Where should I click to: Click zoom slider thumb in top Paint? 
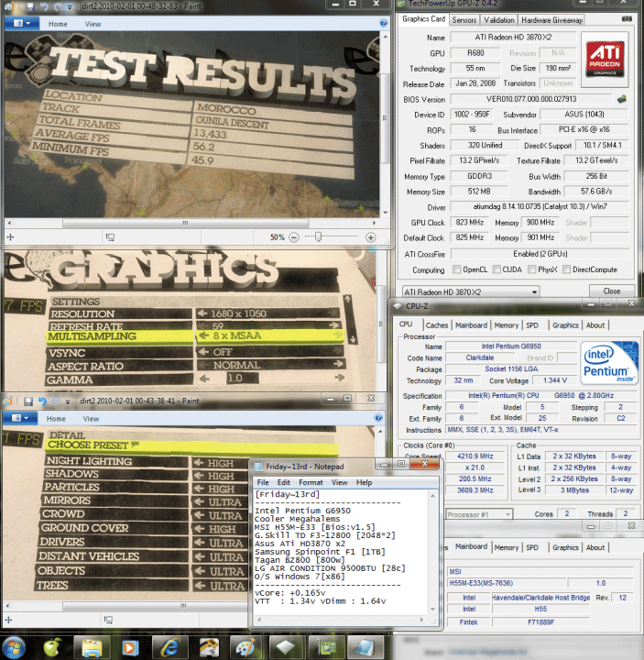coord(318,237)
